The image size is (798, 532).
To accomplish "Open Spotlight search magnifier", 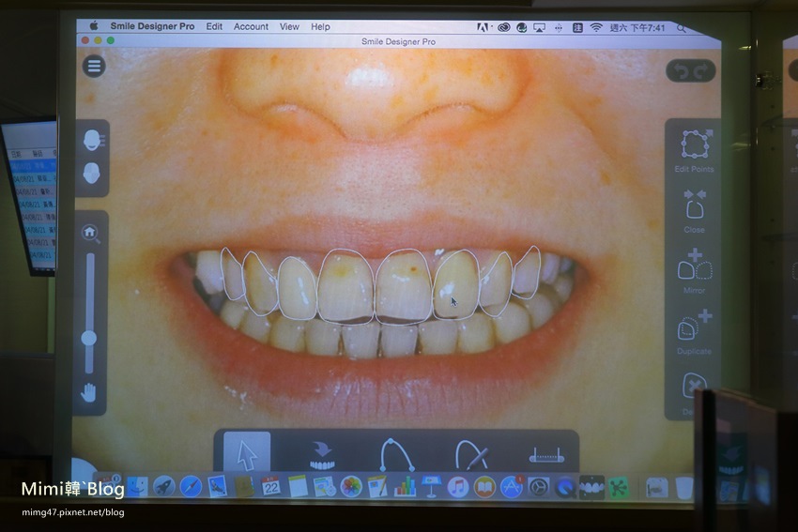I will click(681, 28).
